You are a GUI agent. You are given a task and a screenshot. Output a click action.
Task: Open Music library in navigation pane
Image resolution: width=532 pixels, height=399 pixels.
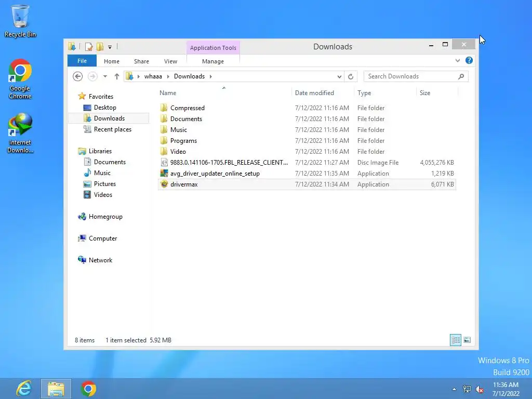click(x=102, y=172)
